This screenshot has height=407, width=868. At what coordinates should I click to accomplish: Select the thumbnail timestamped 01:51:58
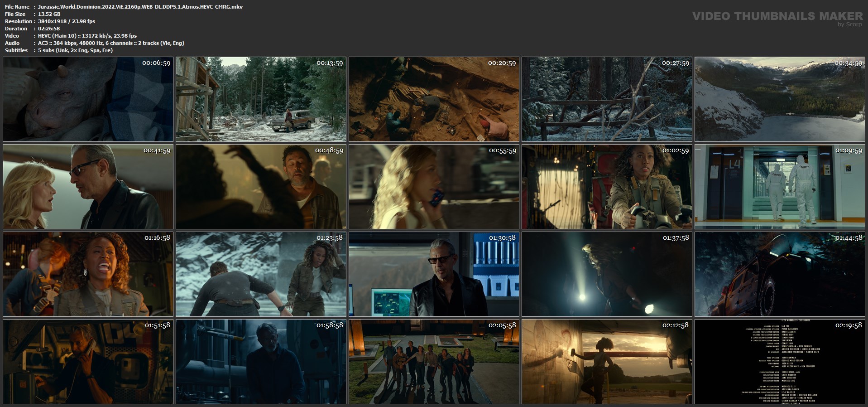point(88,362)
